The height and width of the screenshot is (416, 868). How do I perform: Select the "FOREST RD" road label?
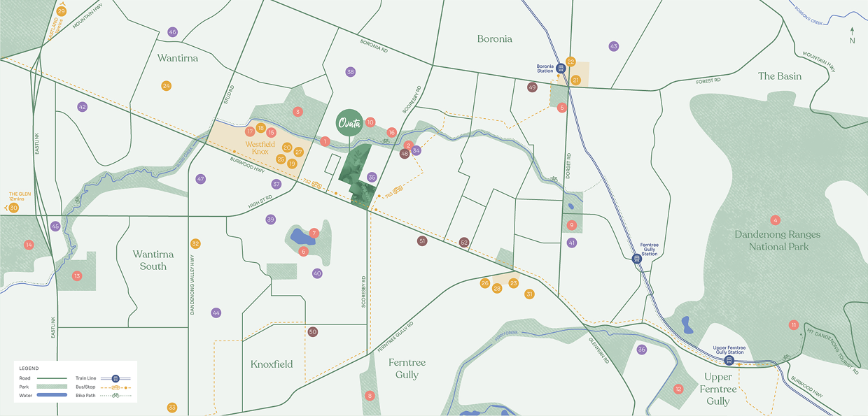708,81
